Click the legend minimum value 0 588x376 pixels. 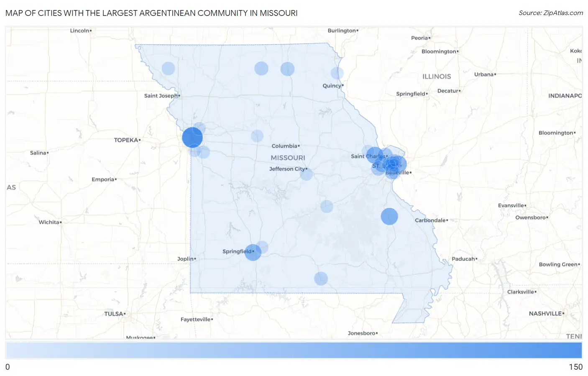click(8, 367)
